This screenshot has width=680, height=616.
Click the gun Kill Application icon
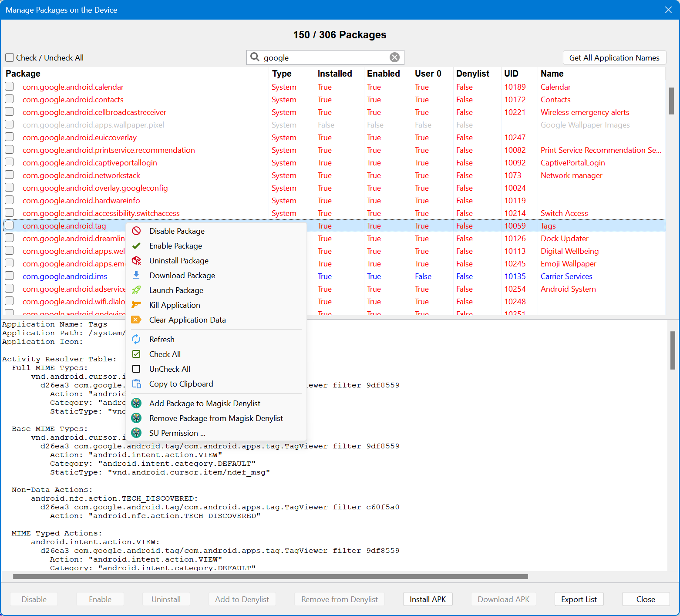(136, 305)
